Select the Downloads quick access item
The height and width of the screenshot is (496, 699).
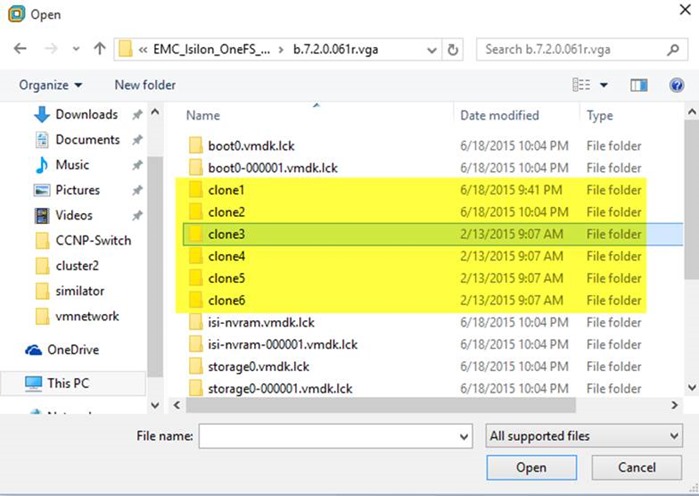coord(76,115)
